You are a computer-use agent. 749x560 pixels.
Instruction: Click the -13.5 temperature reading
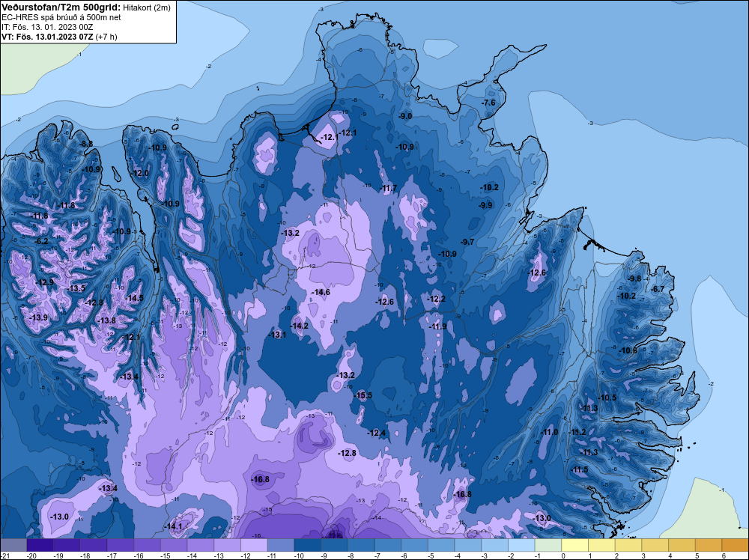[x=76, y=288]
